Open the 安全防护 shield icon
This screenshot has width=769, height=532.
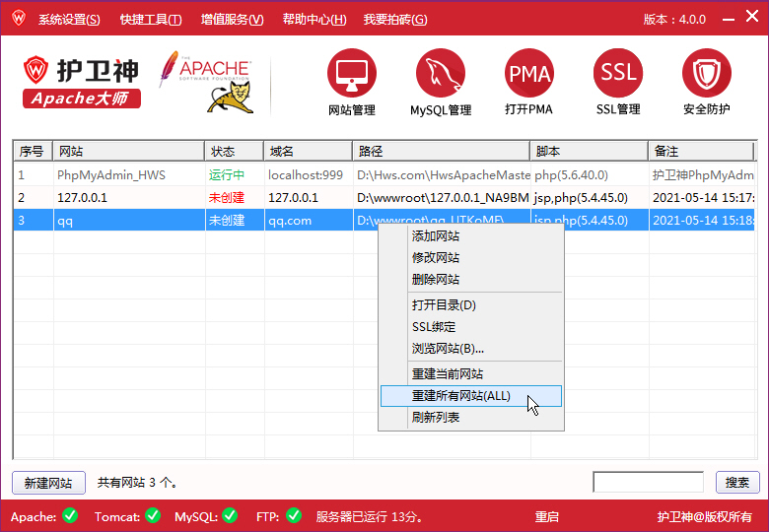point(706,74)
